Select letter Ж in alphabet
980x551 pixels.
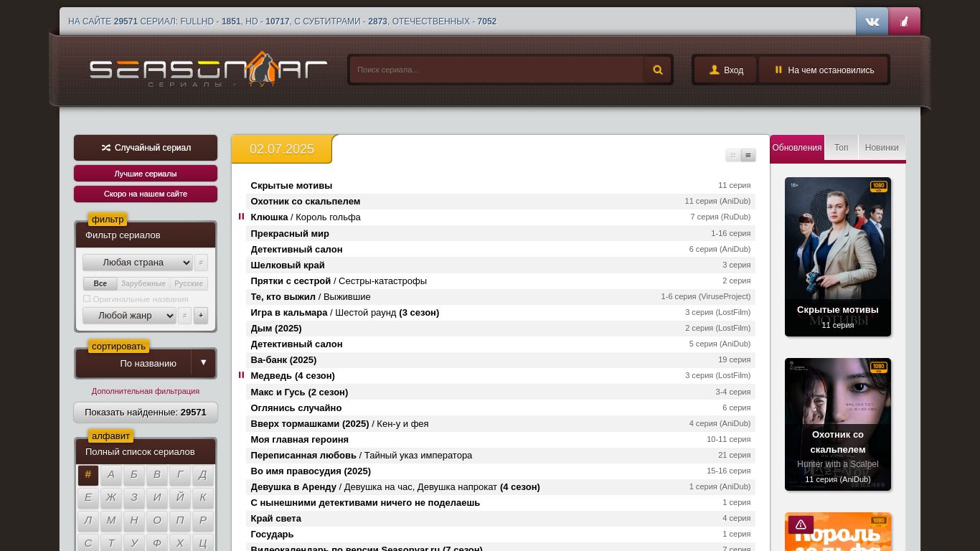tap(111, 498)
